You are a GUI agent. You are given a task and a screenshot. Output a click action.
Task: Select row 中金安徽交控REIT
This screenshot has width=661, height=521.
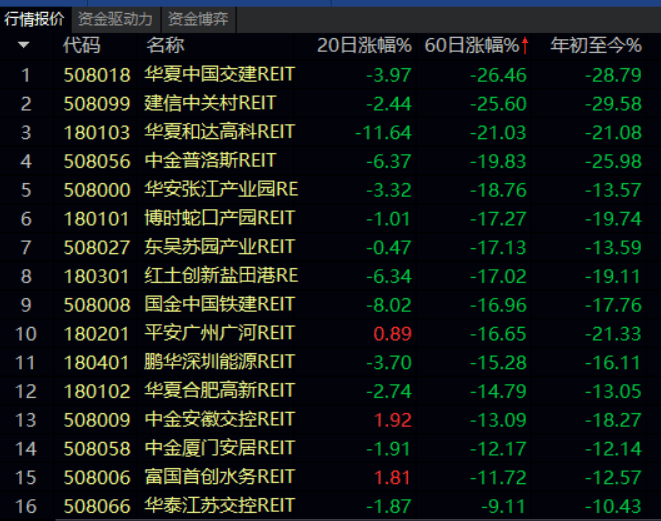click(x=330, y=419)
